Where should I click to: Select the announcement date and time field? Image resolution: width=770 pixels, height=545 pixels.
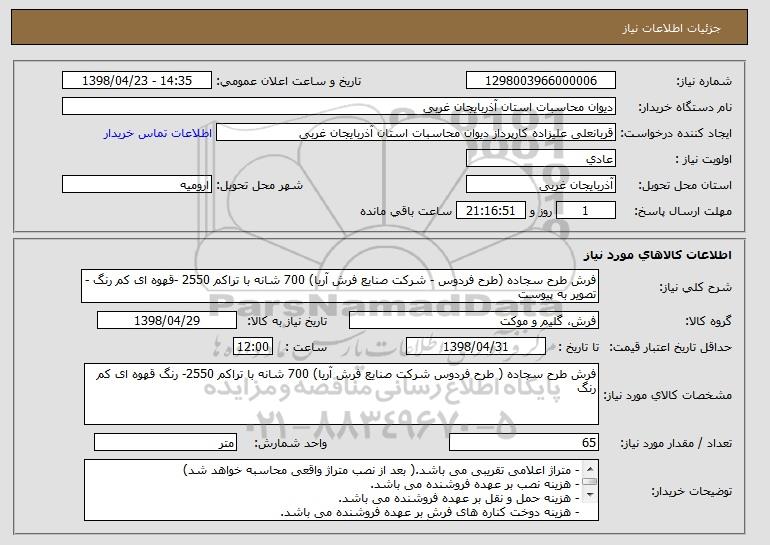coord(137,81)
